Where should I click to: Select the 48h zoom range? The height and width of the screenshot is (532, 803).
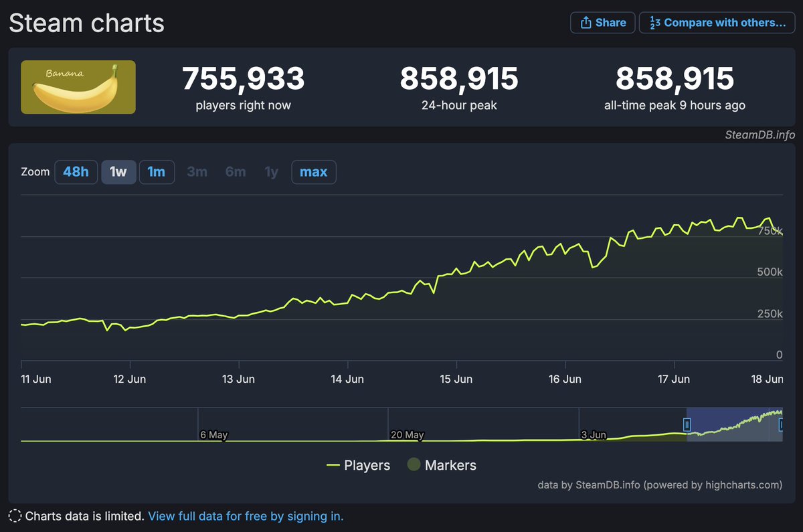point(76,172)
